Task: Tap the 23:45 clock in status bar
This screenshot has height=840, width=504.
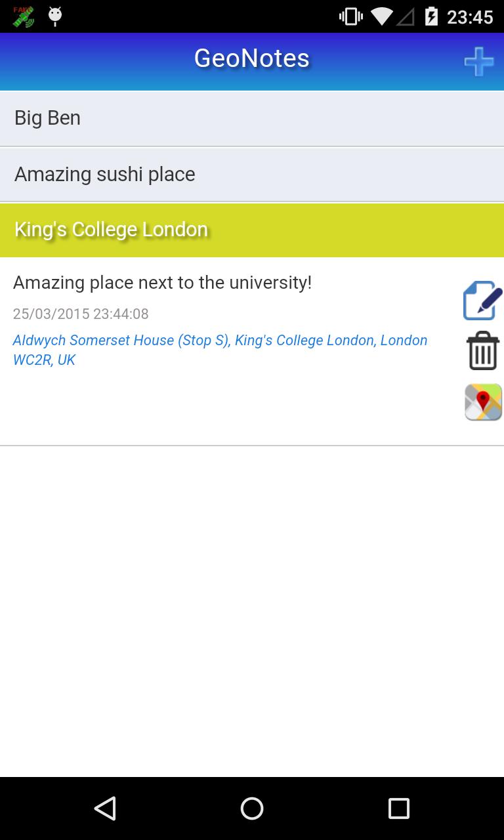Action: pyautogui.click(x=470, y=16)
